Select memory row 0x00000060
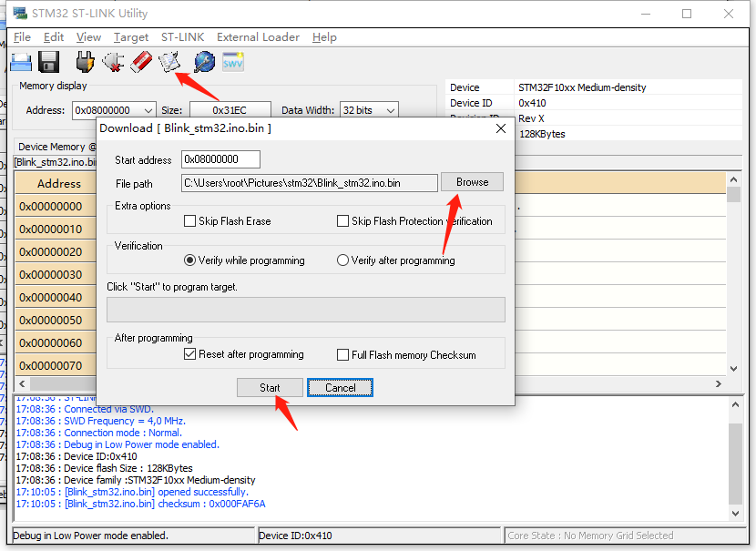 point(56,342)
